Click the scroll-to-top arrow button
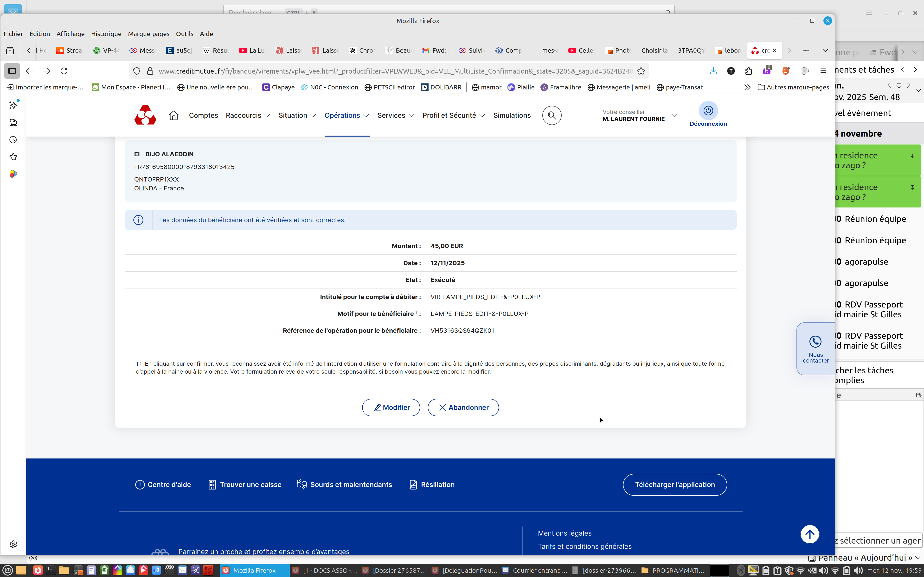Image resolution: width=924 pixels, height=577 pixels. point(809,534)
